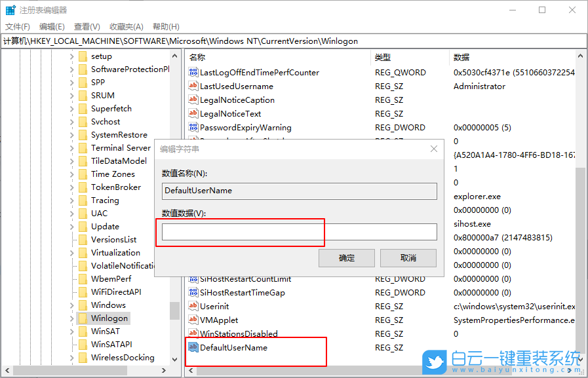Click the QWORD icon next to LastLogOffEndTimePerfCounter
588x378 pixels.
click(193, 72)
